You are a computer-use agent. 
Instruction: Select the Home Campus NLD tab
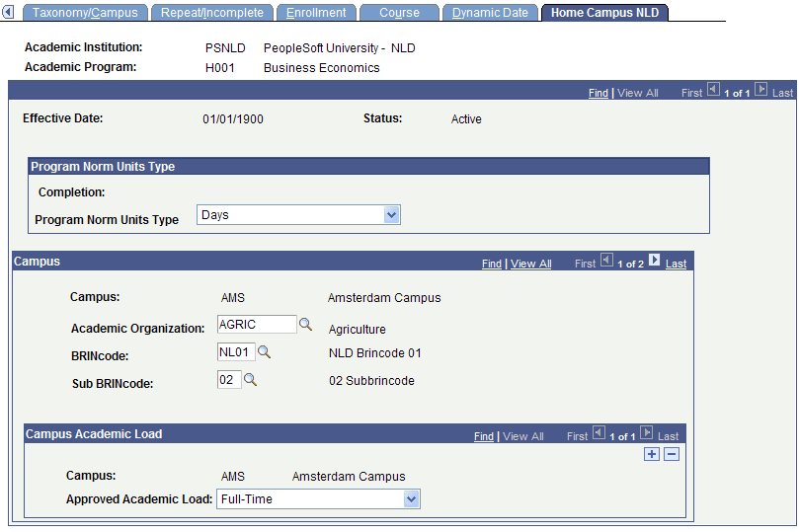click(x=604, y=13)
